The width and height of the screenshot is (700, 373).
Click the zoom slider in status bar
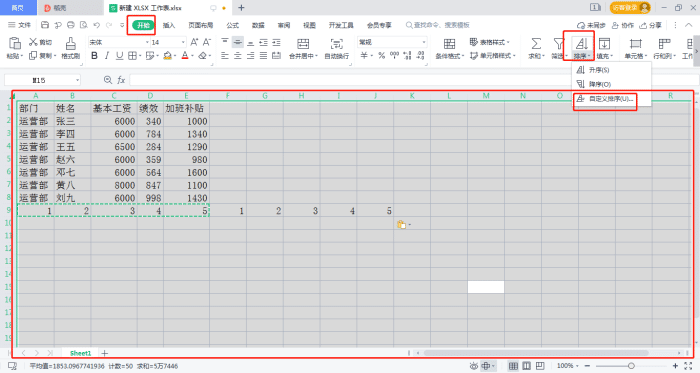(631, 366)
